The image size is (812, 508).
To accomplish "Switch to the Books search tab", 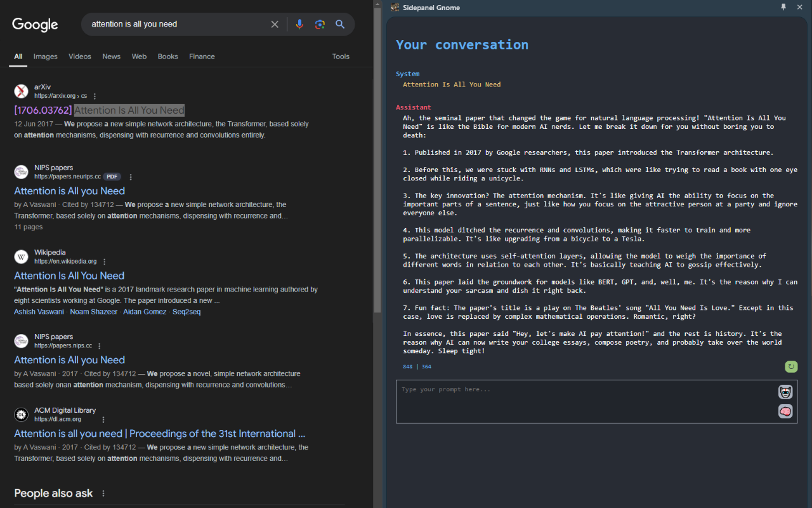I will pyautogui.click(x=168, y=57).
